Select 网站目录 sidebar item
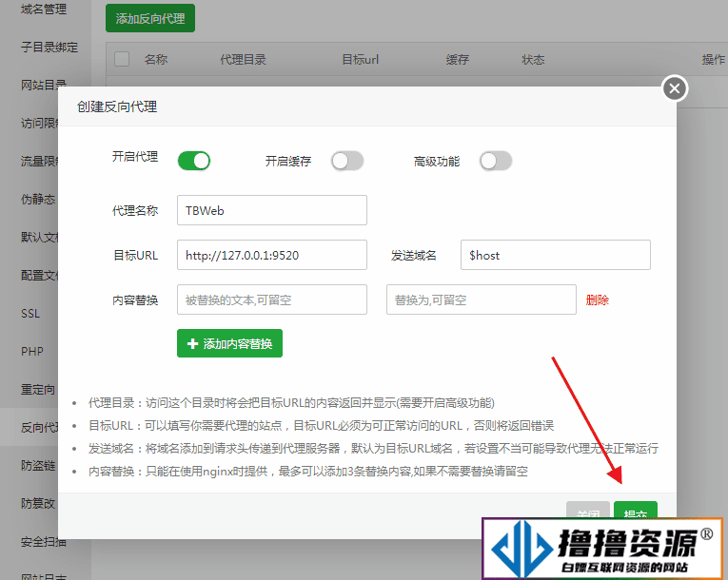Viewport: 728px width, 580px height. coord(44,85)
